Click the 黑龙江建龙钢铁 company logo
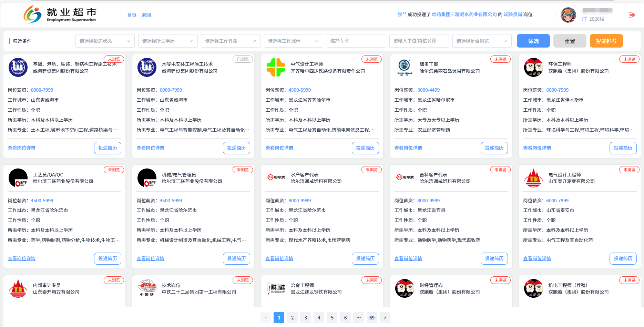The image size is (644, 327). pyautogui.click(x=276, y=288)
